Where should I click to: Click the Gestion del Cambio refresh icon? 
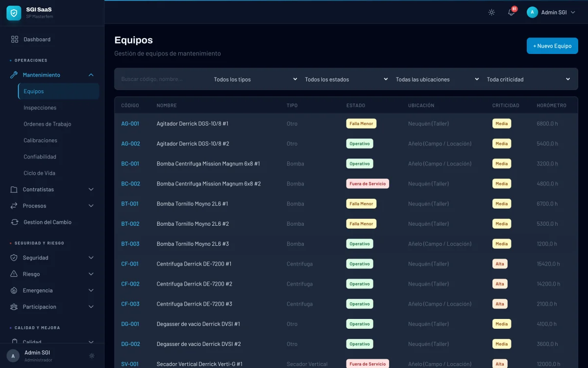point(15,222)
